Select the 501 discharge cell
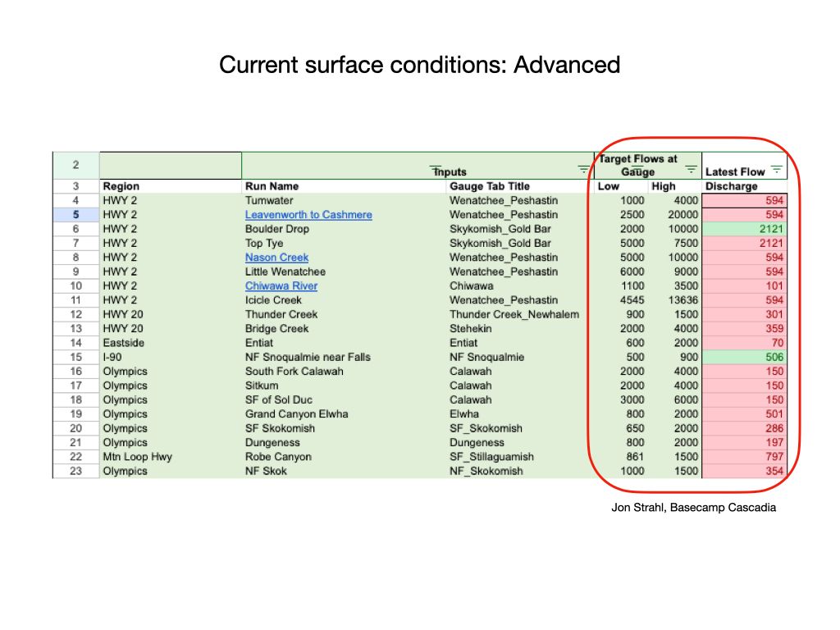This screenshot has width=840, height=630. coord(744,414)
